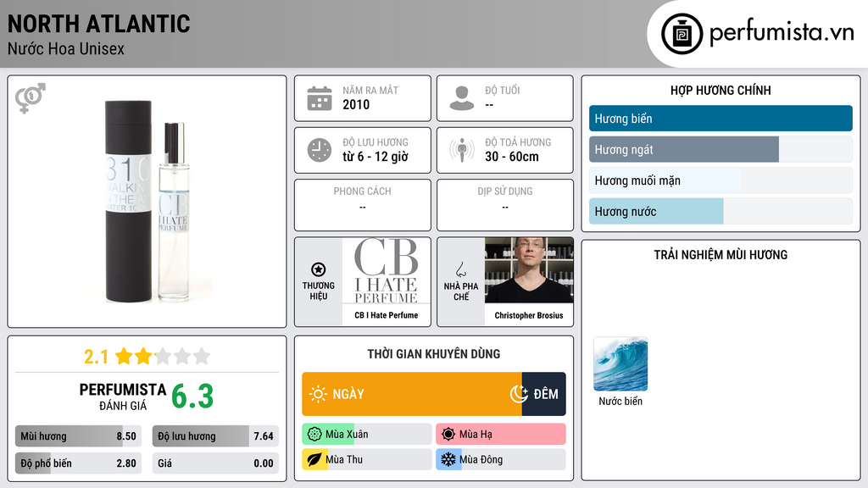Open Christopher Brosius perfumer photo
This screenshot has height=488, width=868.
tap(529, 270)
